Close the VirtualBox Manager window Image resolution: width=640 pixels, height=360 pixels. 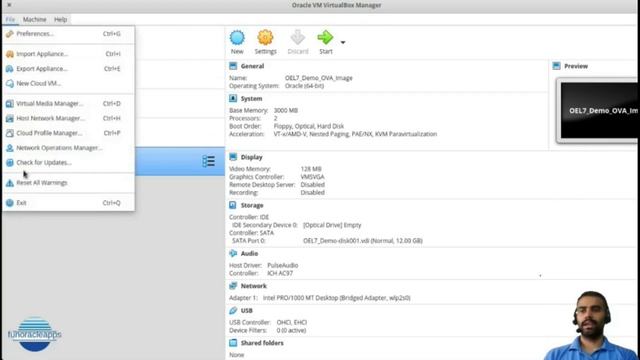click(x=9, y=5)
